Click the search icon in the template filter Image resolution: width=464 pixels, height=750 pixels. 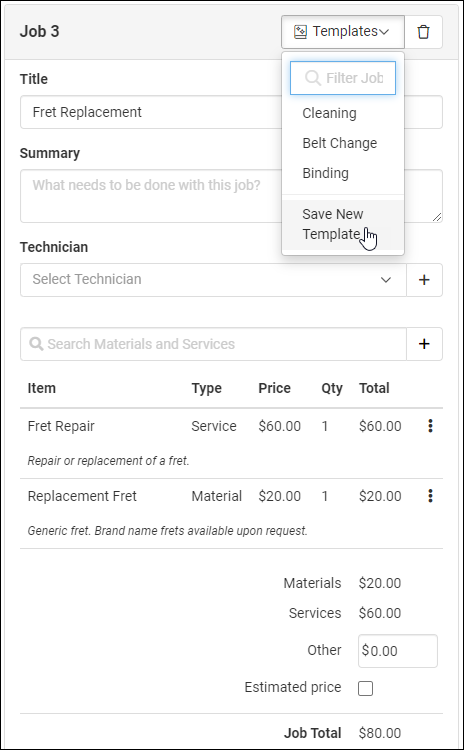(313, 78)
